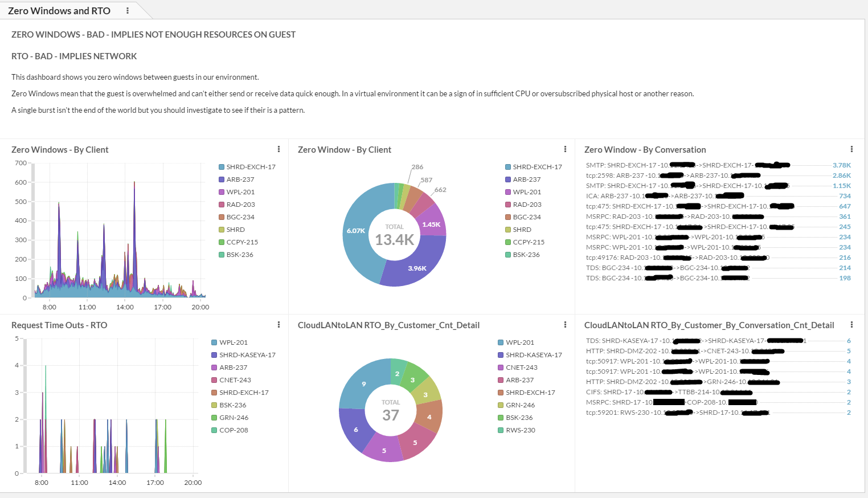Toggle CCPY-215 in Zero Window donut legend
This screenshot has height=498, width=868.
(x=525, y=242)
